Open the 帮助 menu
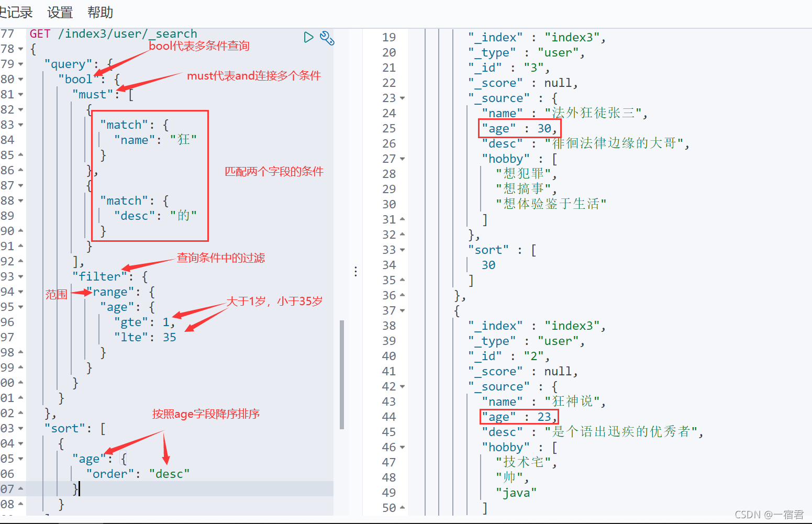 [x=100, y=12]
